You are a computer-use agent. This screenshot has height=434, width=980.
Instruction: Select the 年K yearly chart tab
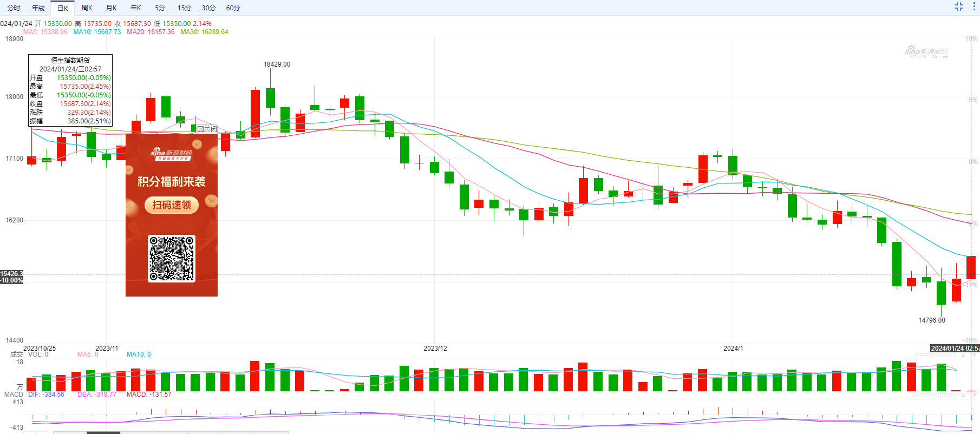[135, 8]
